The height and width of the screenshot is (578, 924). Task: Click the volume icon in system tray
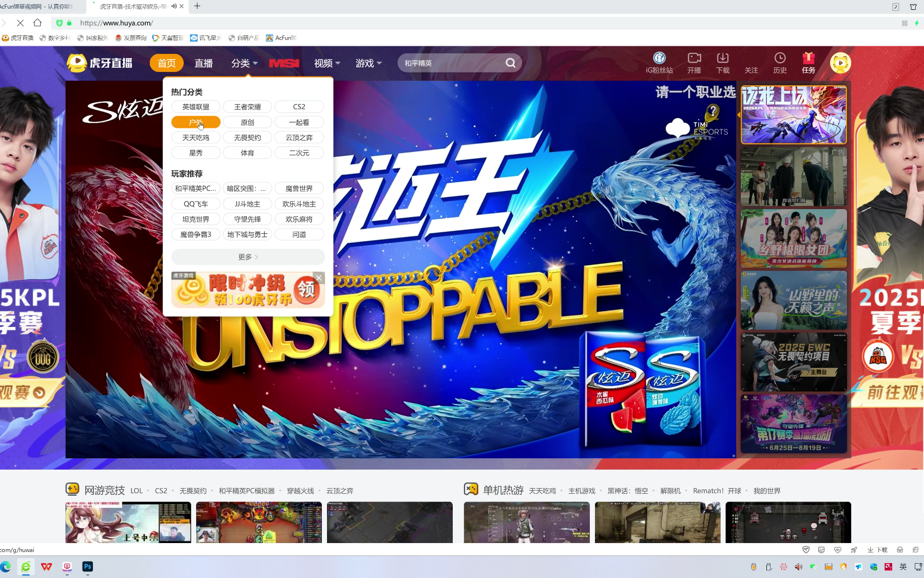click(x=798, y=567)
